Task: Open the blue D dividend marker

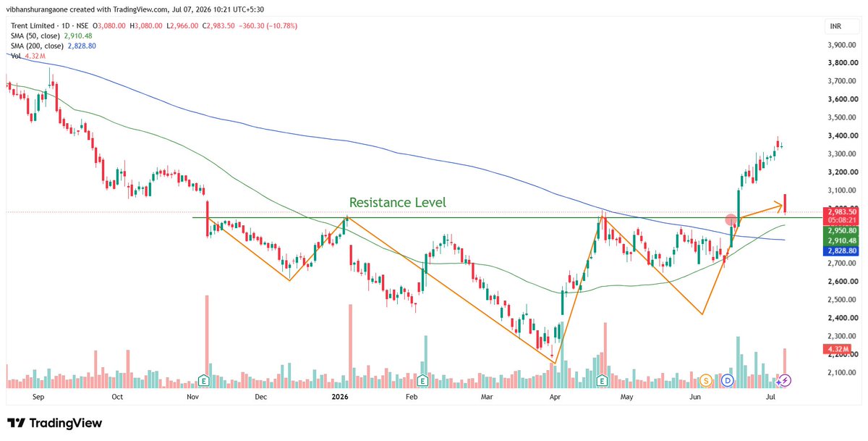Action: point(727,379)
